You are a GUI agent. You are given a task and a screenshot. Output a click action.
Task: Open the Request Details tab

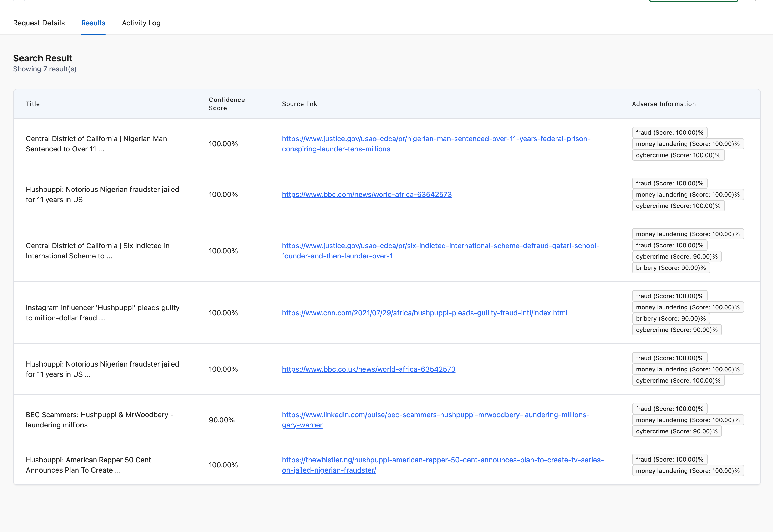click(x=39, y=23)
